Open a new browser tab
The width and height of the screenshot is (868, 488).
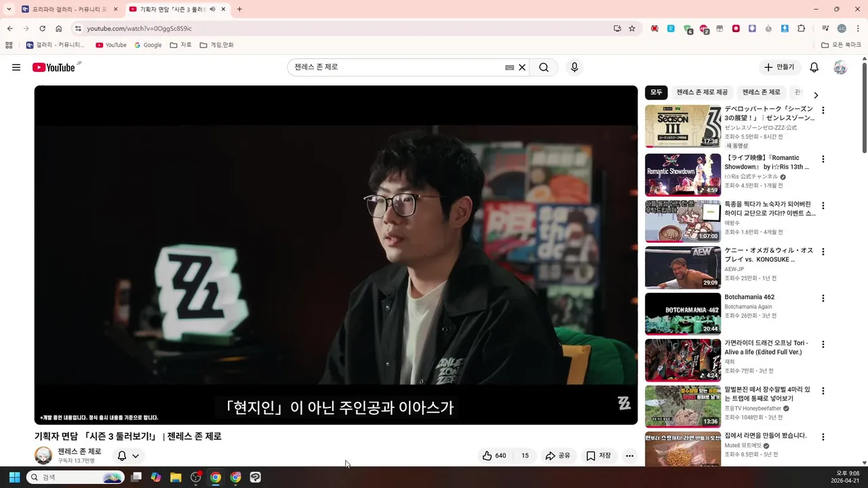point(239,9)
